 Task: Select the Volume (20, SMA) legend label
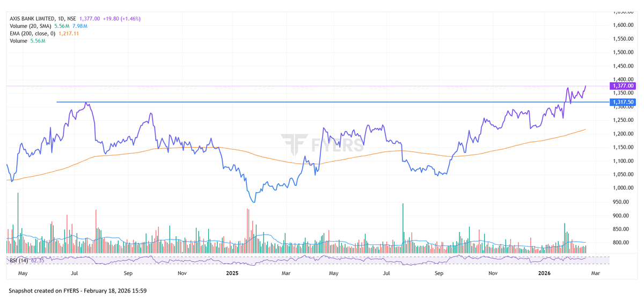pyautogui.click(x=31, y=26)
